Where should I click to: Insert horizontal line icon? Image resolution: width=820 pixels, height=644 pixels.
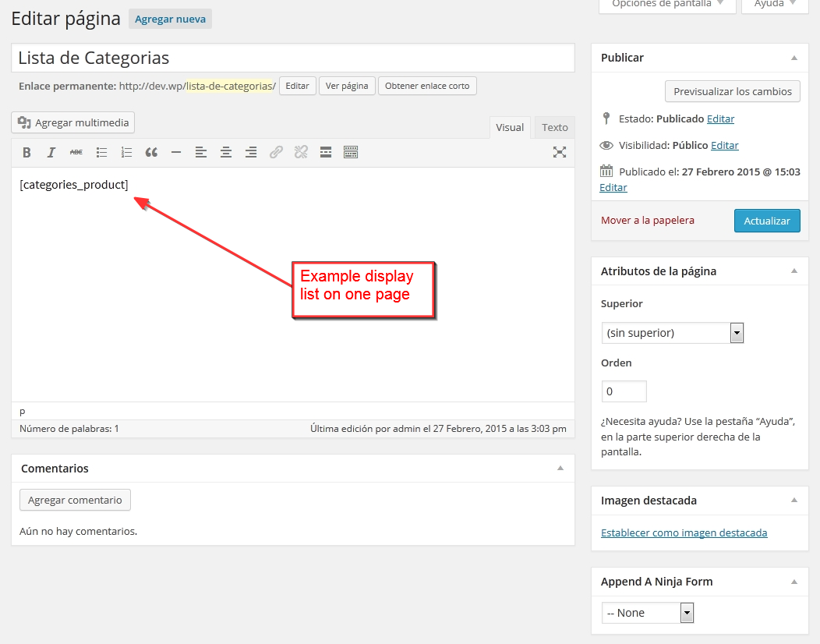pyautogui.click(x=176, y=152)
